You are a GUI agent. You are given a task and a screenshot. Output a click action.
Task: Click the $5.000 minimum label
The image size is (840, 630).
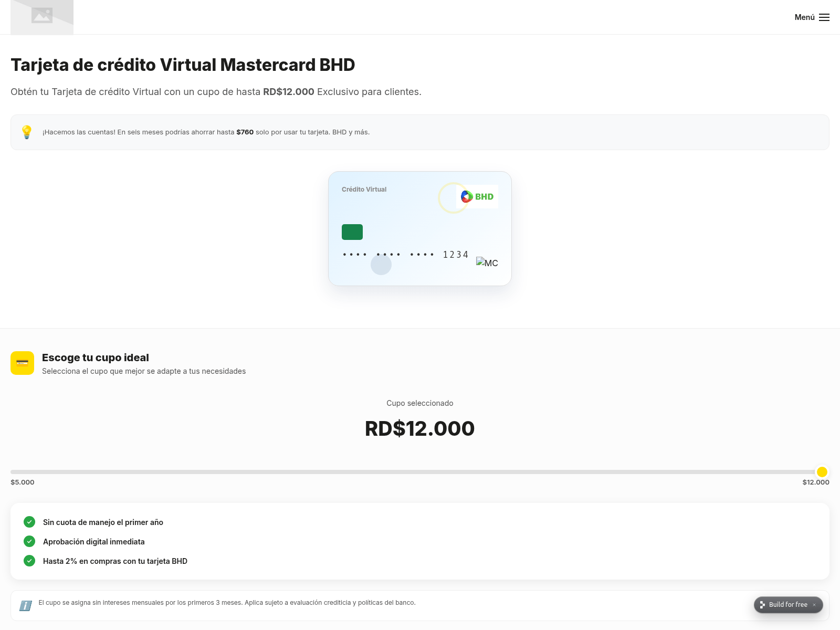[23, 482]
